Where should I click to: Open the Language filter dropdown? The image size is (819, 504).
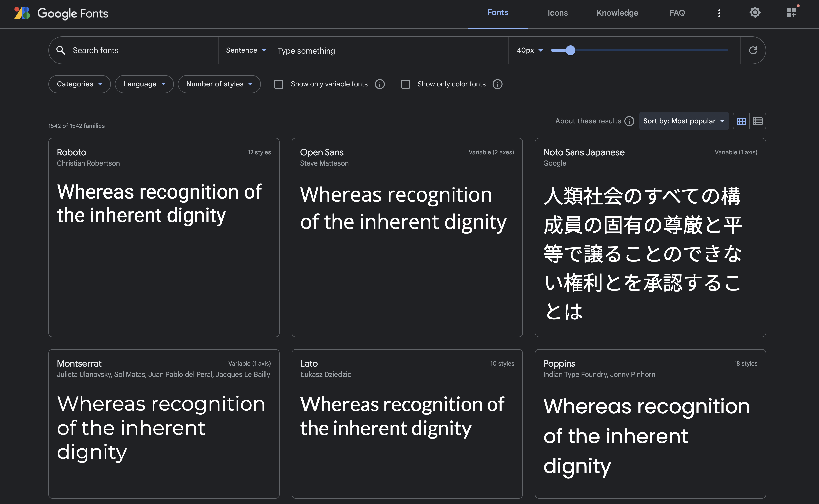144,84
